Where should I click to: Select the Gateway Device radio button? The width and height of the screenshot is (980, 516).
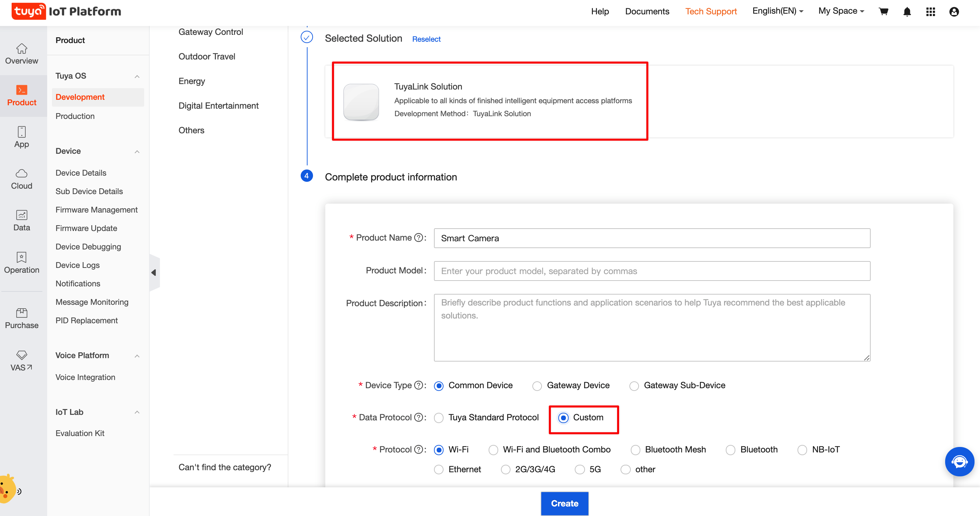coord(537,385)
